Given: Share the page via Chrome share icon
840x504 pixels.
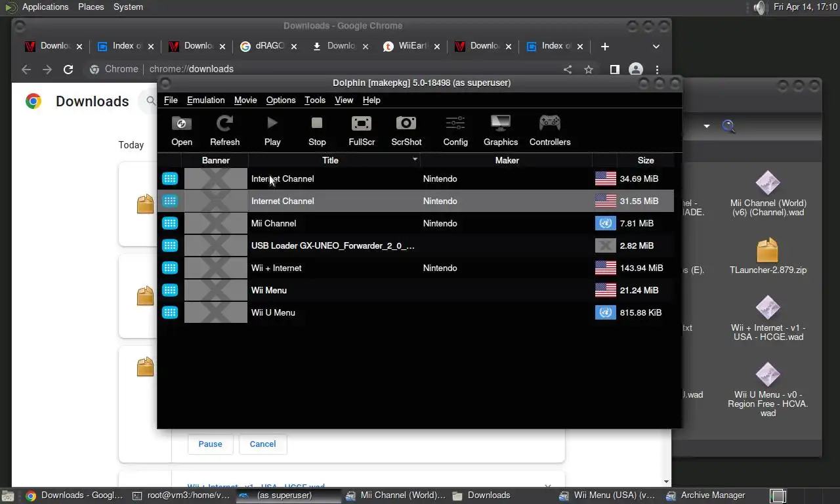Looking at the screenshot, I should click(568, 69).
